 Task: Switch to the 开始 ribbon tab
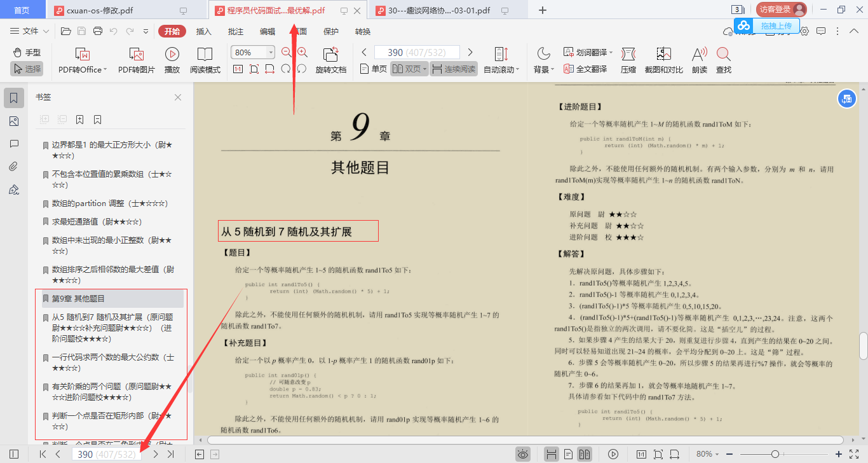coord(172,31)
